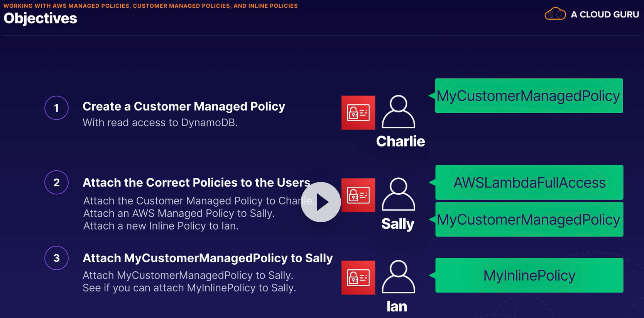
Task: Click the step 3 number circle
Action: click(x=56, y=258)
